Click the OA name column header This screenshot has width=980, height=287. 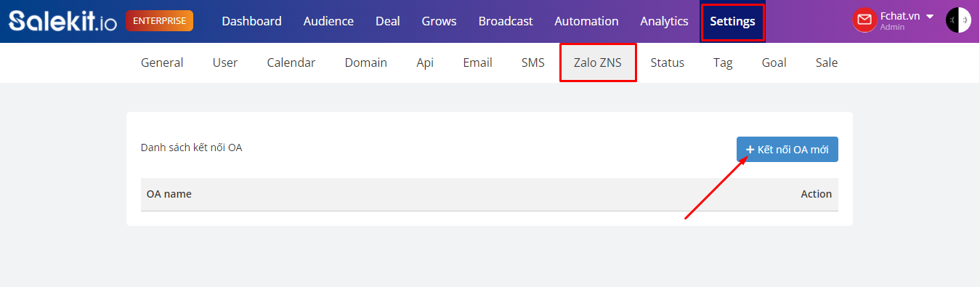pyautogui.click(x=169, y=194)
